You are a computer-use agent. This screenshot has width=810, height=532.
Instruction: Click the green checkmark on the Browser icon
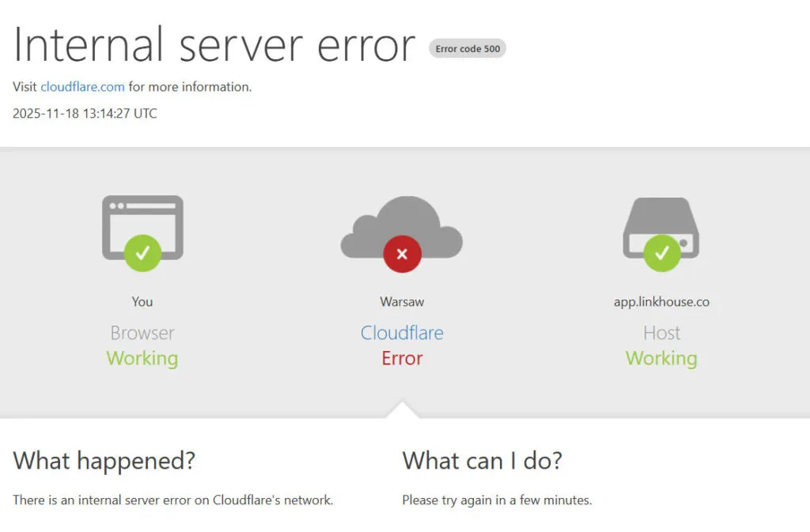[142, 253]
